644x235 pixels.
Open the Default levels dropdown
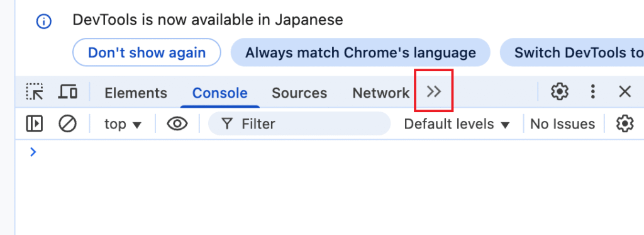[x=457, y=124]
